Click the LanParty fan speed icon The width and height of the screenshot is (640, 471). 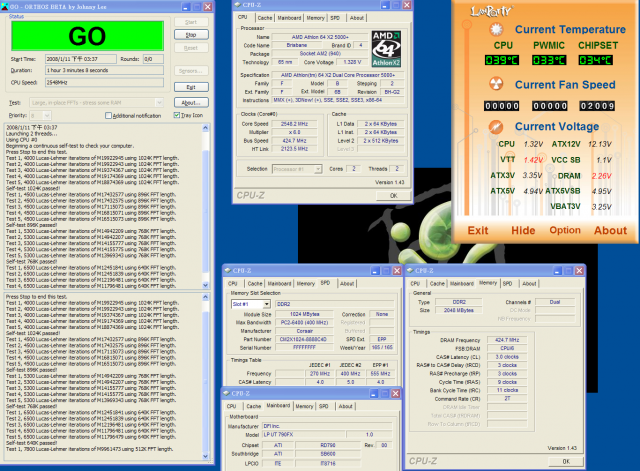[496, 84]
